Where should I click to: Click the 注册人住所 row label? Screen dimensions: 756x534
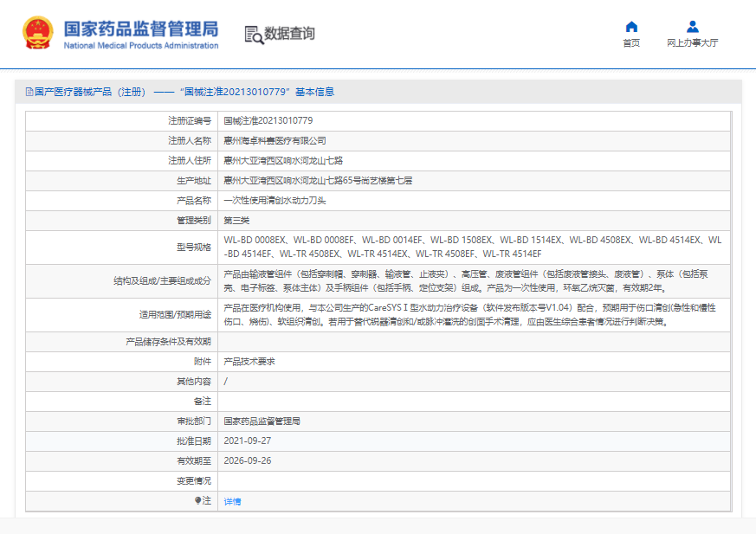pos(190,160)
